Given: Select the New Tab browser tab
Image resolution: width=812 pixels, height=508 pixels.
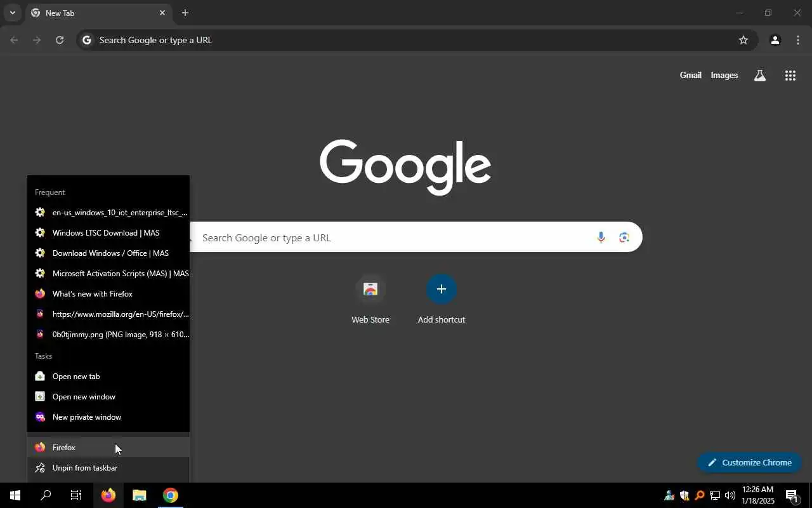Looking at the screenshot, I should (98, 13).
